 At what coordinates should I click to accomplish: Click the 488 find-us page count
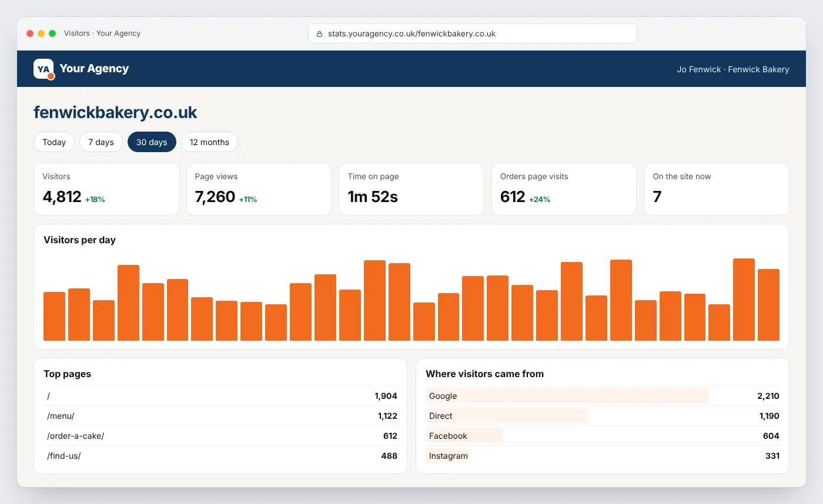point(390,456)
